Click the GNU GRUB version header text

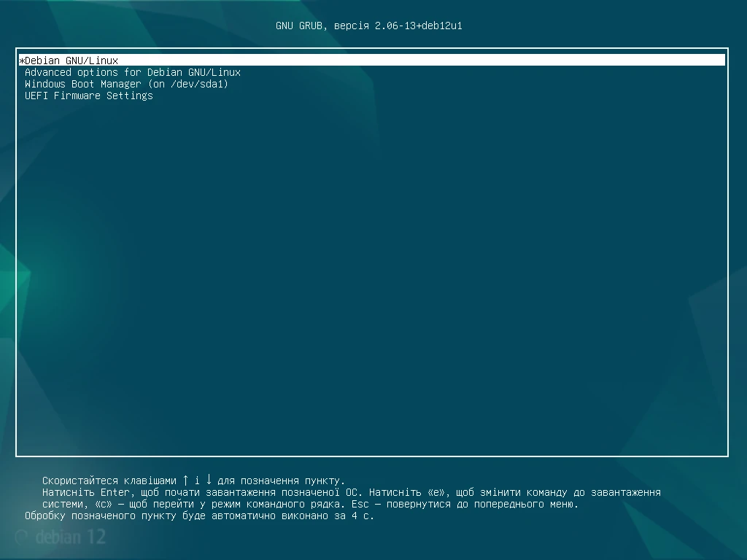click(368, 26)
